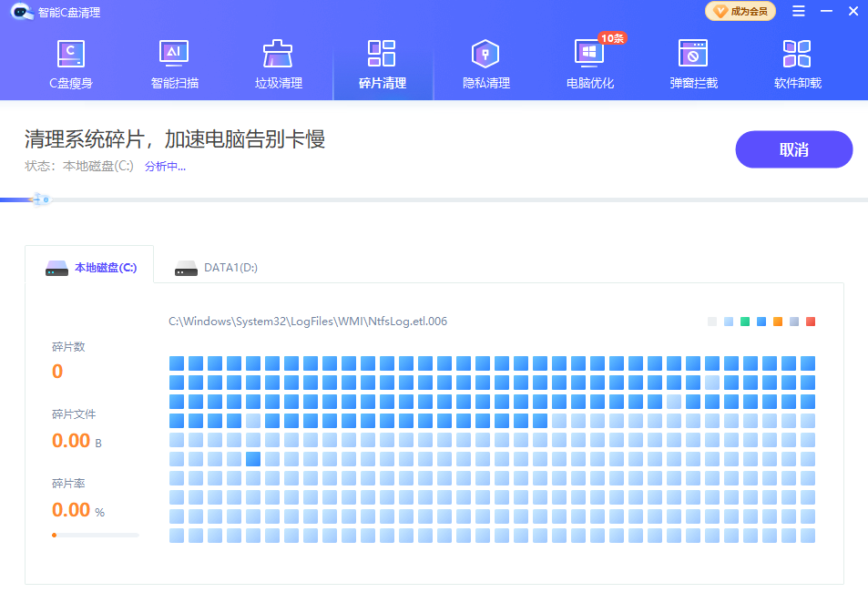
Task: Select the 智能扫描 AI scan icon
Action: click(x=174, y=55)
